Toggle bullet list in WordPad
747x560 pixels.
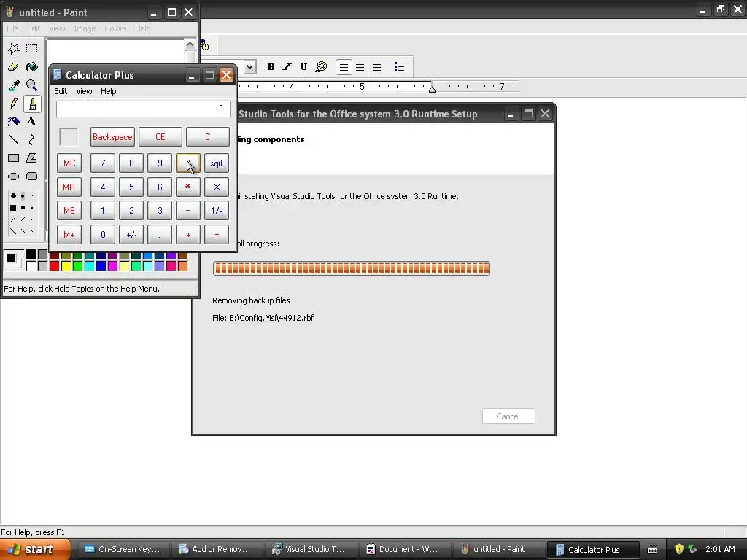point(399,67)
